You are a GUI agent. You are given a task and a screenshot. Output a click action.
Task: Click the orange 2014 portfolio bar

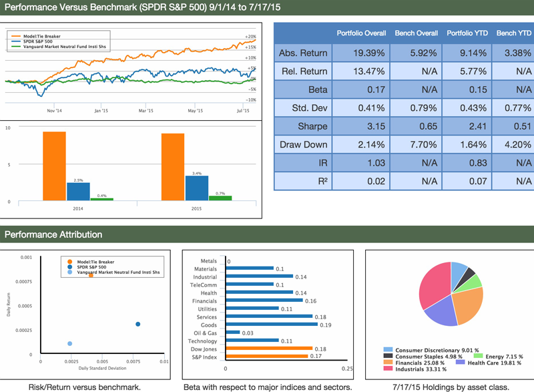click(55, 166)
